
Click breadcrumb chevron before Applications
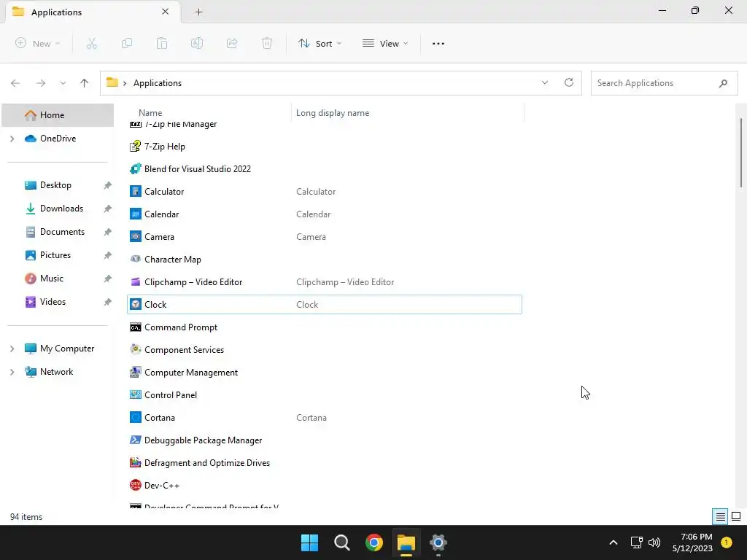click(125, 83)
